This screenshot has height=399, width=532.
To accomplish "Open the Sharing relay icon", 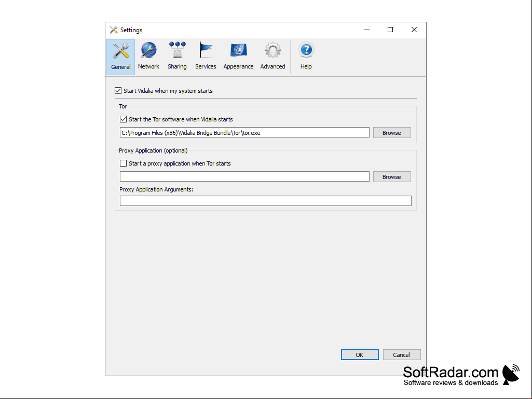I will click(x=177, y=57).
